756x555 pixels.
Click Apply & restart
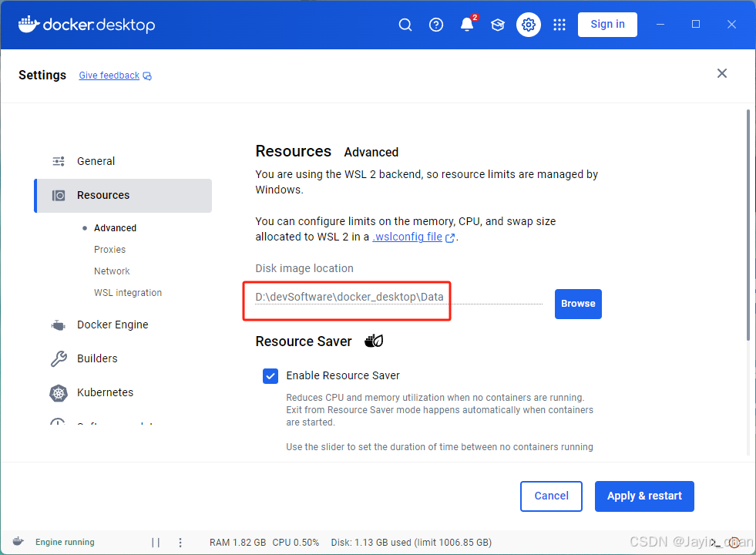pyautogui.click(x=644, y=496)
